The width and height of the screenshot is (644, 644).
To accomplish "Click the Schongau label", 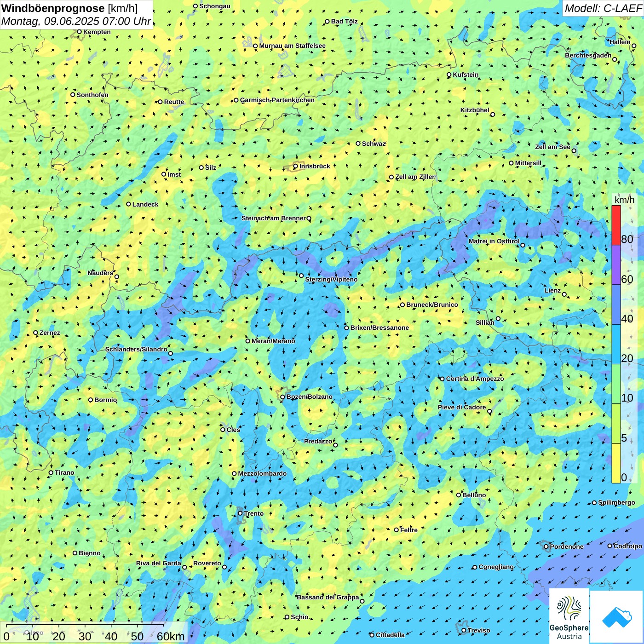I will (x=215, y=6).
